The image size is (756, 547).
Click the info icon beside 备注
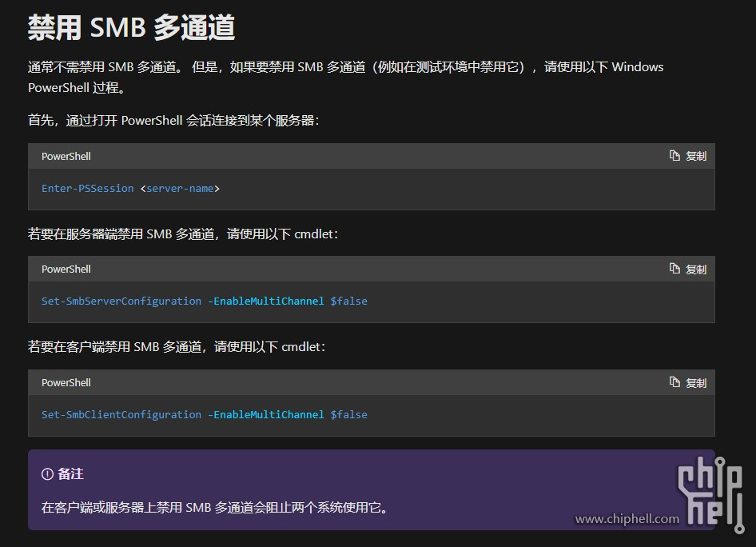(x=47, y=474)
